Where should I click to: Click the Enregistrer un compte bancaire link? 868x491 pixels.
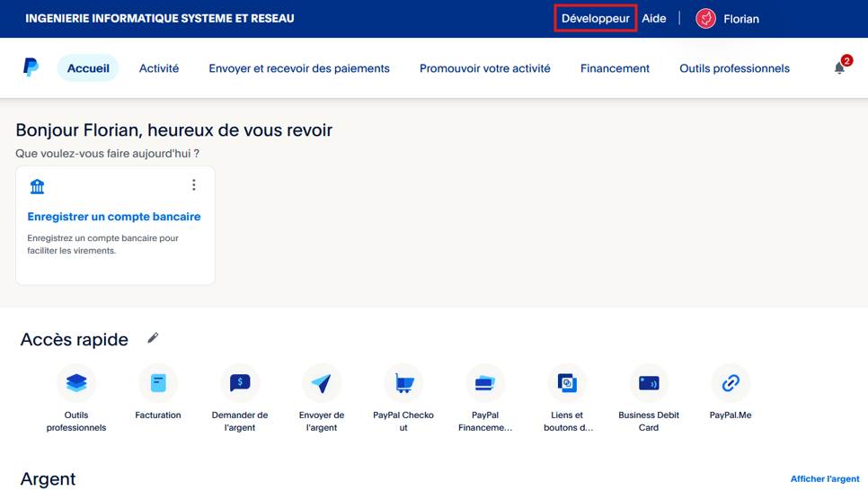pyautogui.click(x=114, y=217)
